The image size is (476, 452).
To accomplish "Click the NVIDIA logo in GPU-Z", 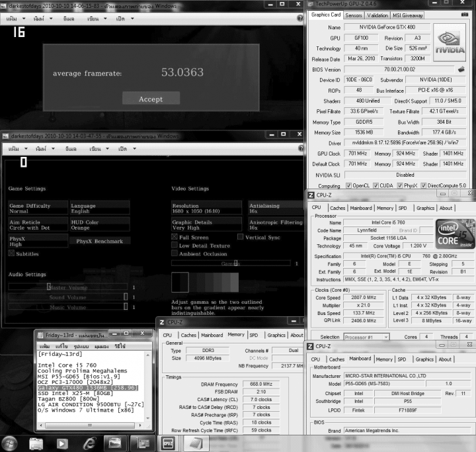I will click(x=450, y=42).
